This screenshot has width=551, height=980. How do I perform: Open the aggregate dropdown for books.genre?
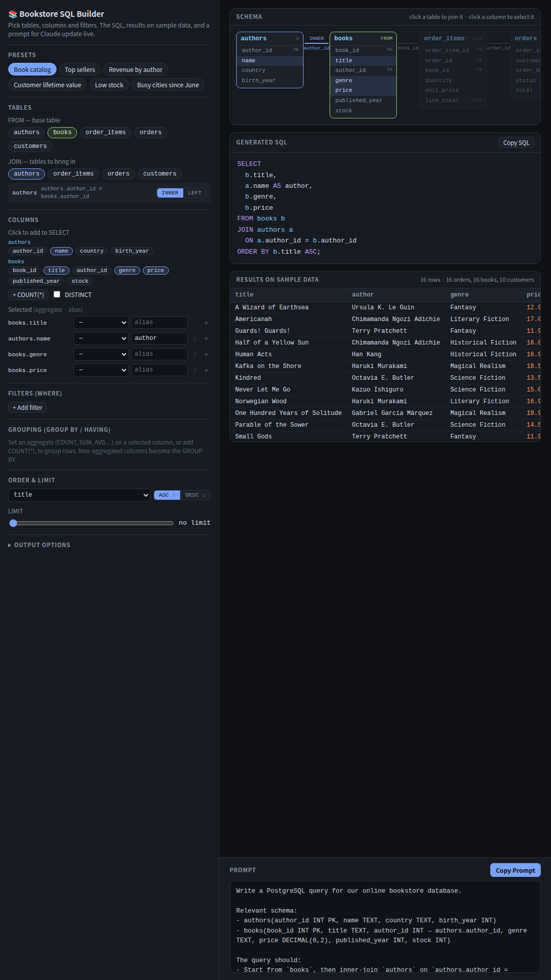101,354
